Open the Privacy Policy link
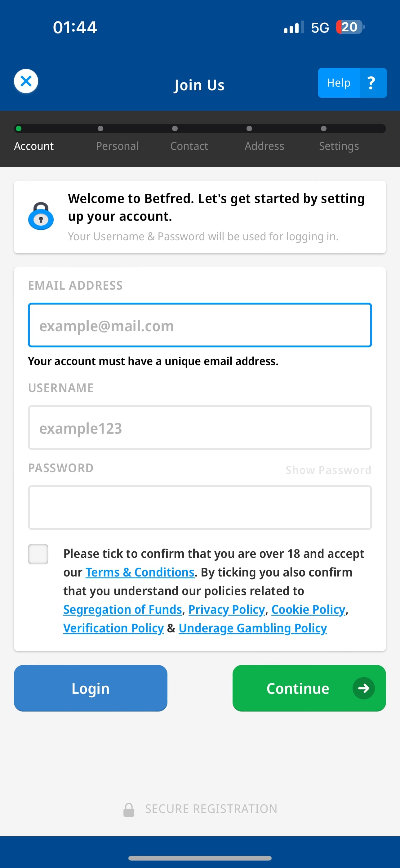The image size is (400, 868). 227,609
